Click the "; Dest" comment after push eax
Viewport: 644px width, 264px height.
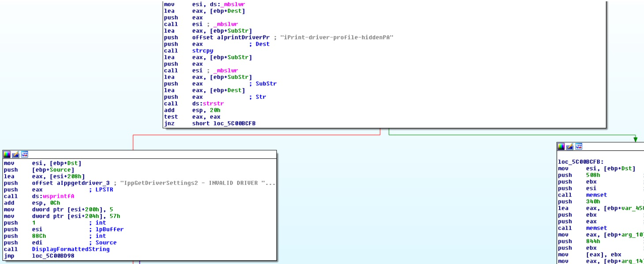point(259,44)
